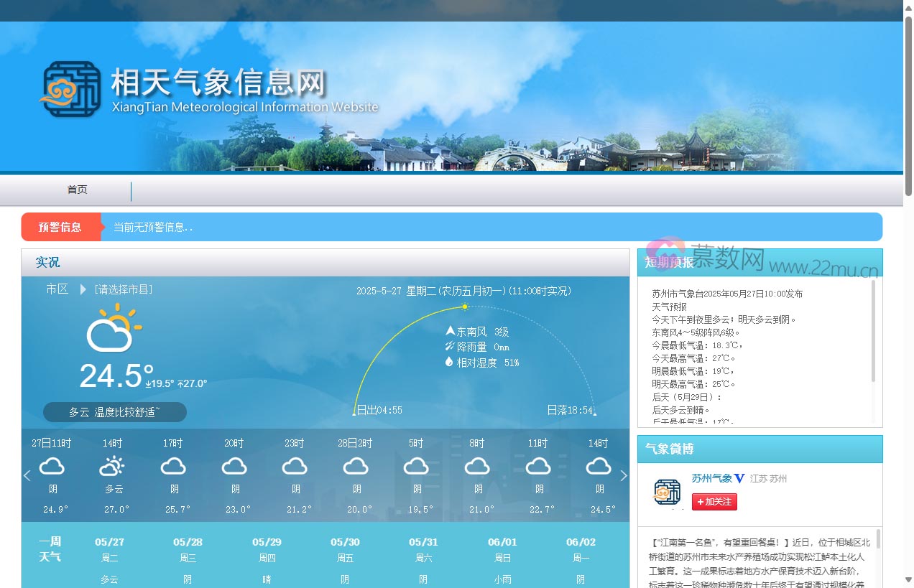Click the southeast wind direction arrow icon

(451, 331)
